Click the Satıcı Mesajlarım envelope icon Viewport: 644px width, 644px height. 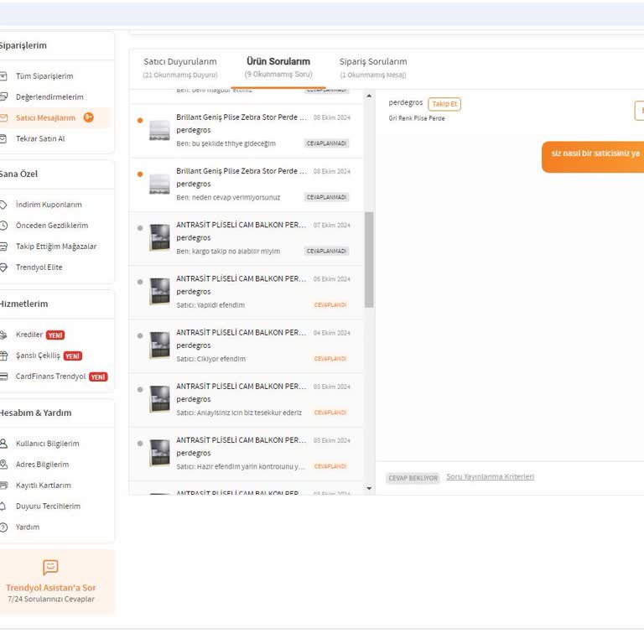point(3,118)
